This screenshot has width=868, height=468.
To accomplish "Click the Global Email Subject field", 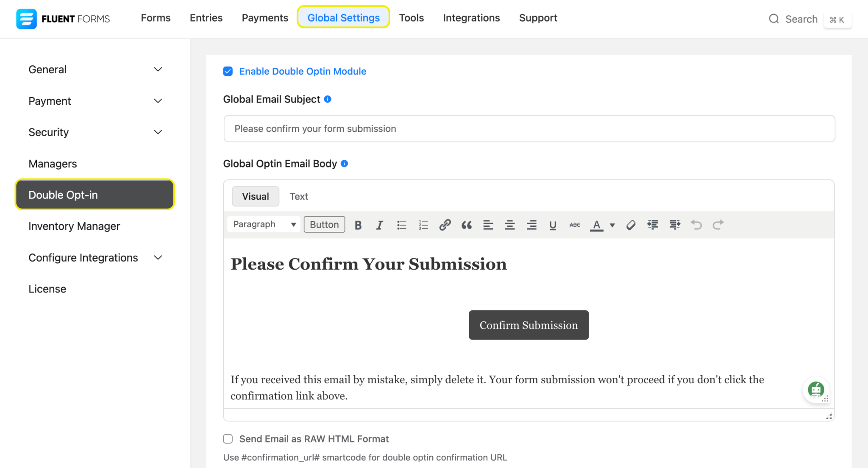I will [529, 128].
